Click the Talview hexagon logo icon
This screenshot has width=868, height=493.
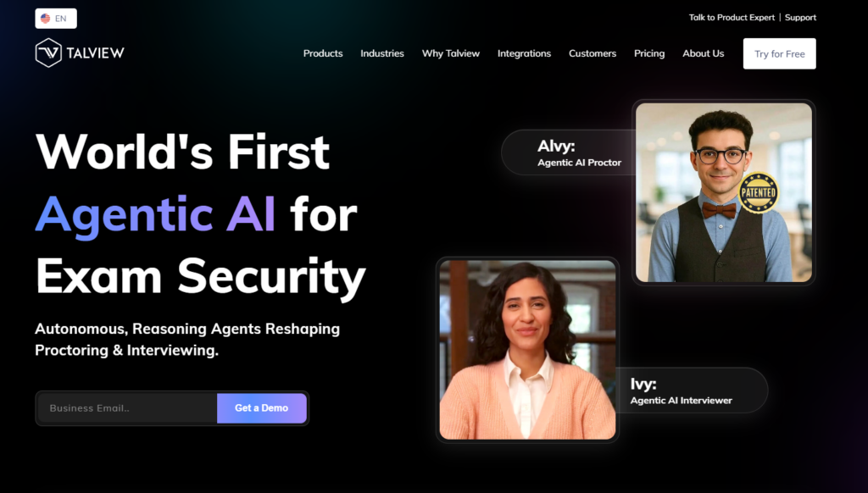48,53
